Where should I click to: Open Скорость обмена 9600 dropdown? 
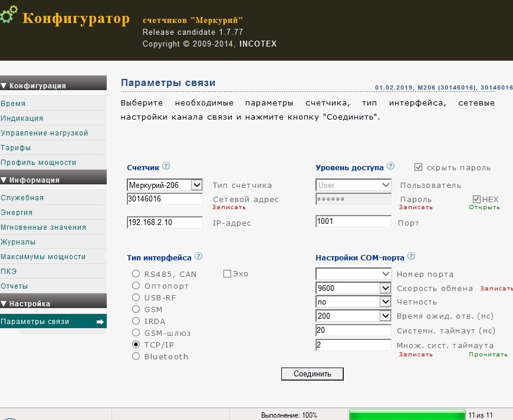tap(386, 288)
